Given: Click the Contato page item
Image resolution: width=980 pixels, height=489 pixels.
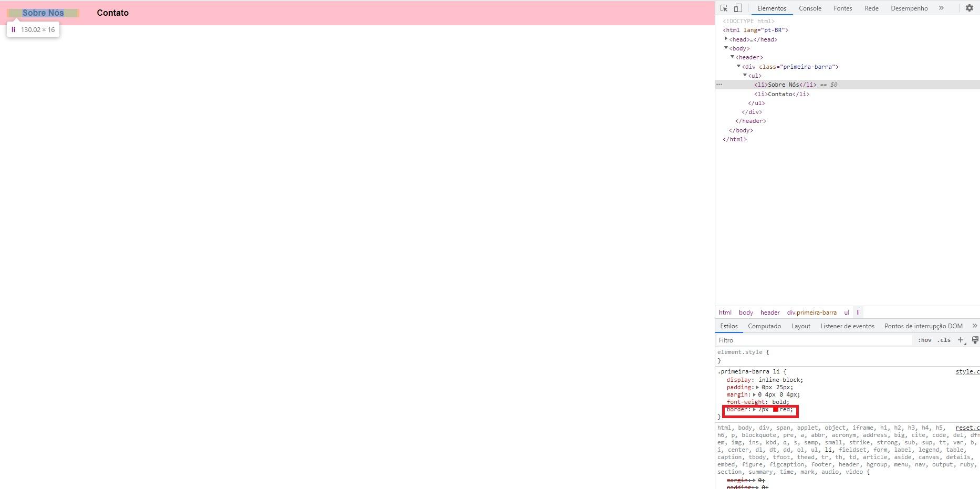Looking at the screenshot, I should [x=112, y=13].
